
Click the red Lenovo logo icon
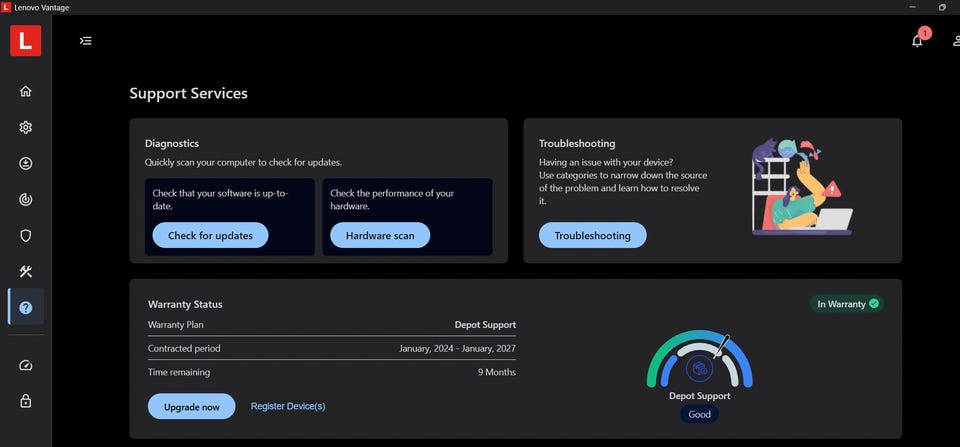25,41
